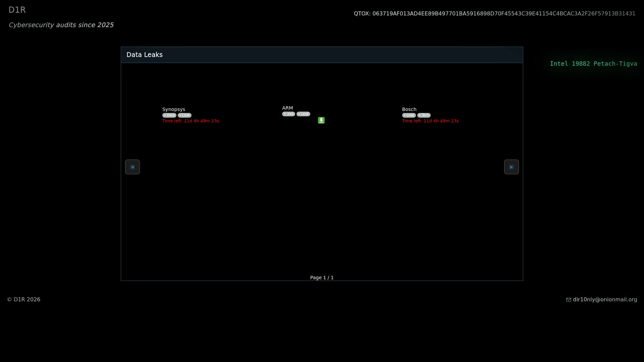Viewport: 644px width, 362px height.
Task: Click the Synopsys 'Time left' countdown
Action: 191,121
